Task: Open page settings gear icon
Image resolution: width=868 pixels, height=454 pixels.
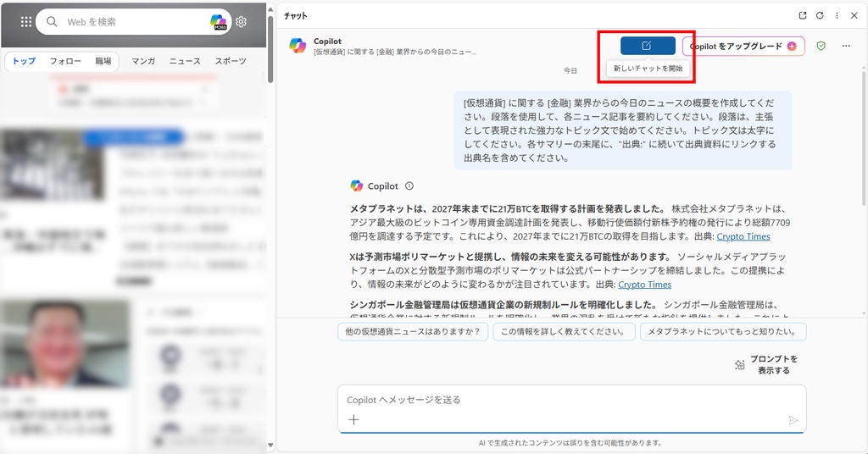Action: tap(241, 21)
